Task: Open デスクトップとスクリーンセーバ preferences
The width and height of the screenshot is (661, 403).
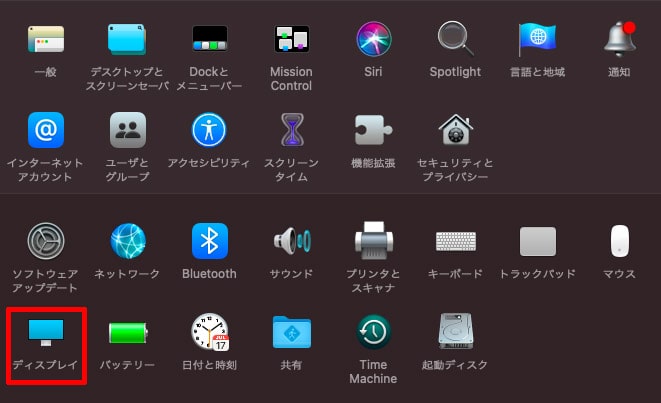Action: 127,40
